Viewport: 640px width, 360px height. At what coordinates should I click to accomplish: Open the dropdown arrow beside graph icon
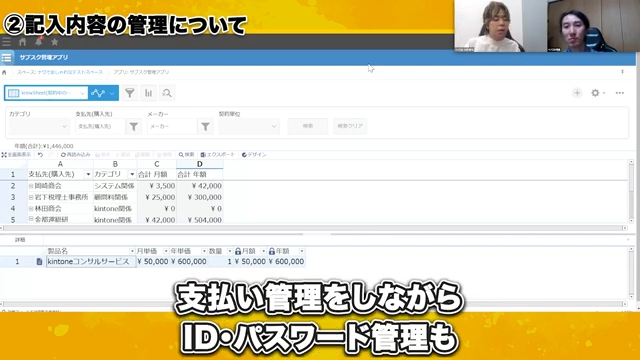point(112,93)
